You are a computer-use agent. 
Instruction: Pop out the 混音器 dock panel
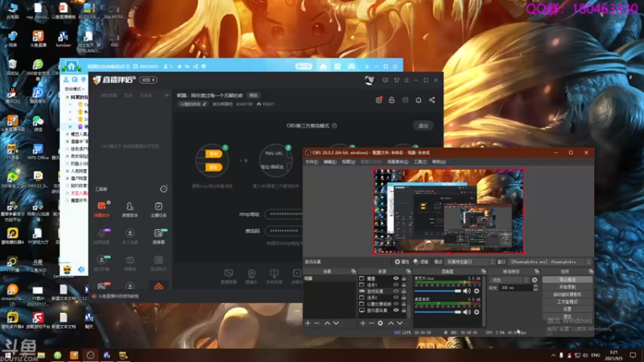tap(484, 271)
